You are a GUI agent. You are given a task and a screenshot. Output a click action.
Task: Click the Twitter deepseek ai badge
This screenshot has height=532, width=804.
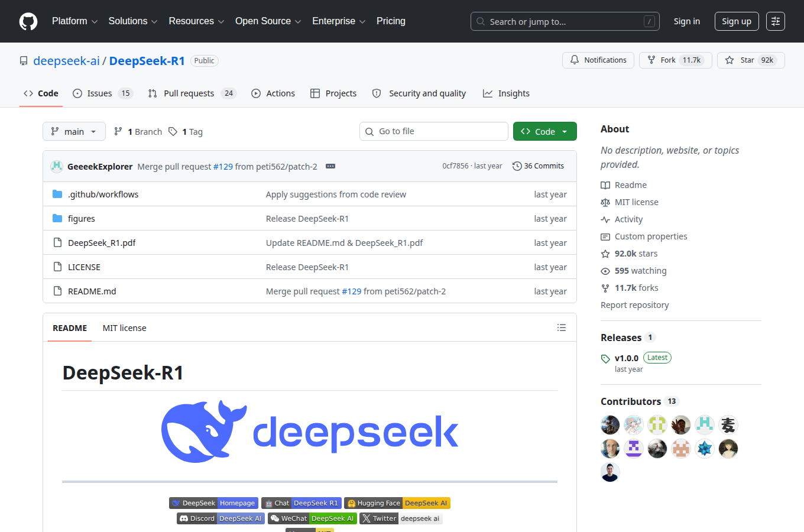point(401,518)
